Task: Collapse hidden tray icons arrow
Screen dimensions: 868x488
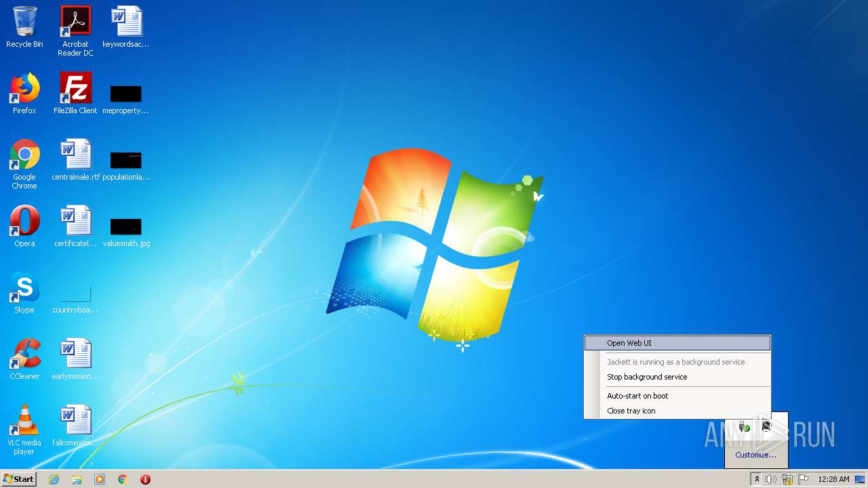Action: point(757,479)
